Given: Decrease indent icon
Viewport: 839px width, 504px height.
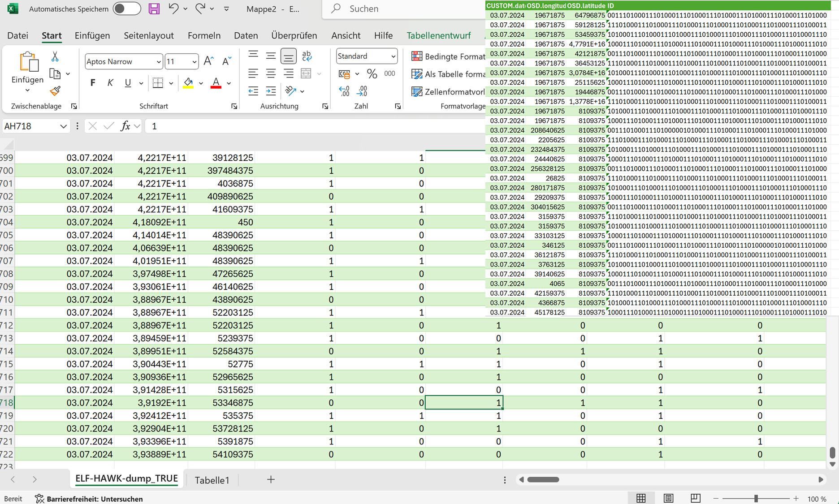Looking at the screenshot, I should coord(253,91).
